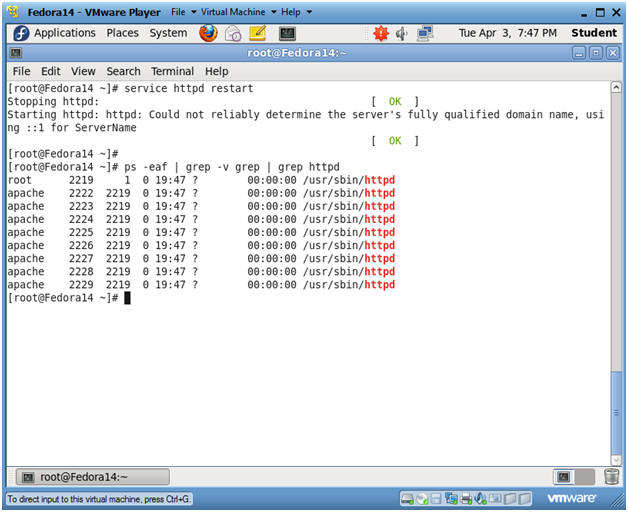
Task: Click the 'ps -eaf | grep' command line
Action: (x=232, y=167)
